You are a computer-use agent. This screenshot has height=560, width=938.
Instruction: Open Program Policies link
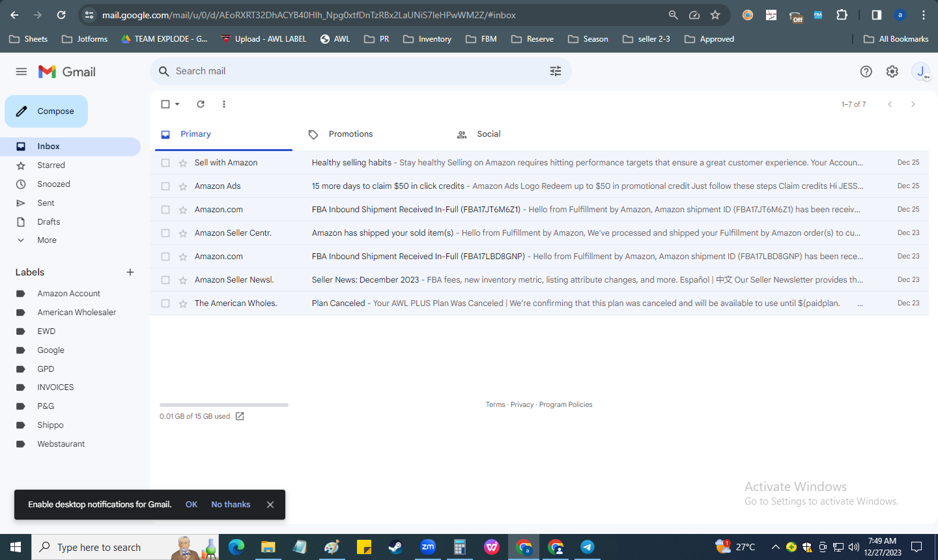point(565,405)
